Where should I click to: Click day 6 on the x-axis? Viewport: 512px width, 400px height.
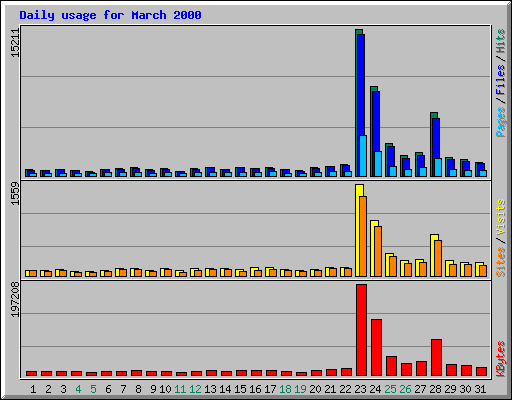pyautogui.click(x=108, y=389)
